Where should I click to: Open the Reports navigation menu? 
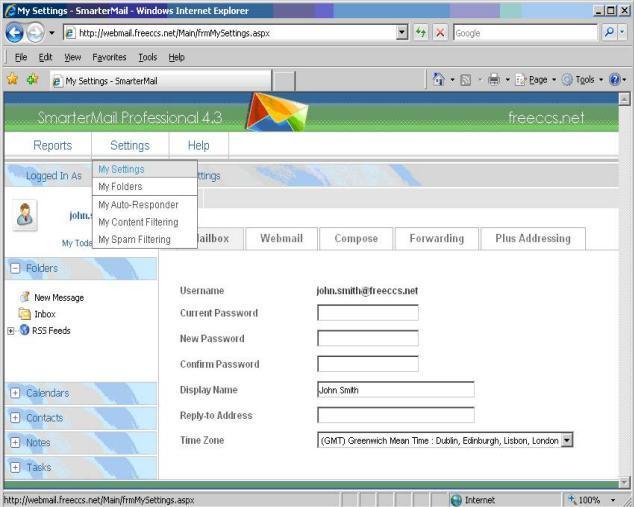click(x=53, y=145)
